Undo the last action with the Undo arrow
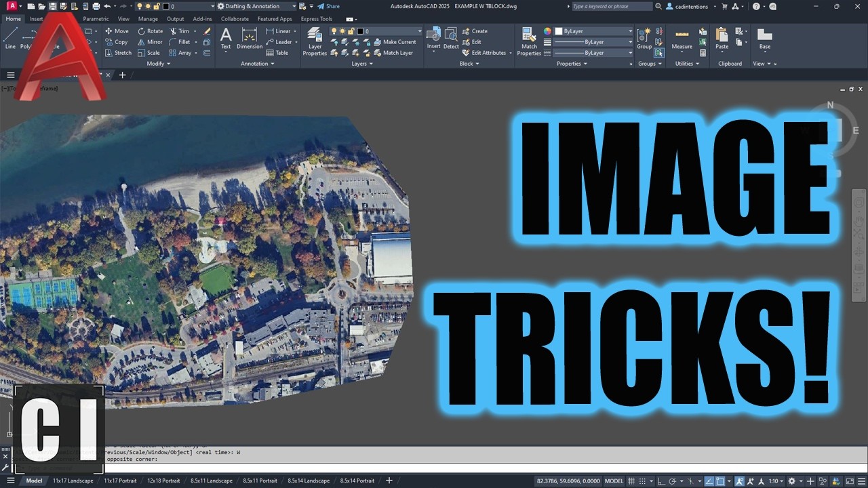 (x=106, y=6)
